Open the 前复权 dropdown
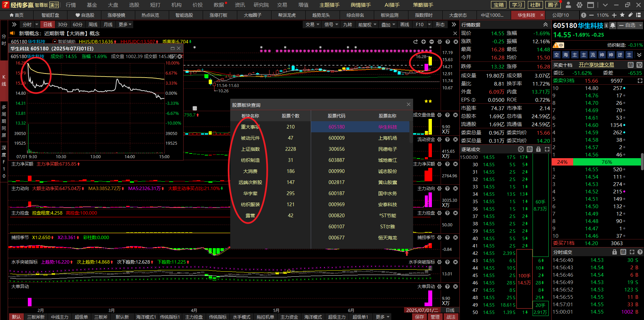The image size is (644, 320). 367,25
